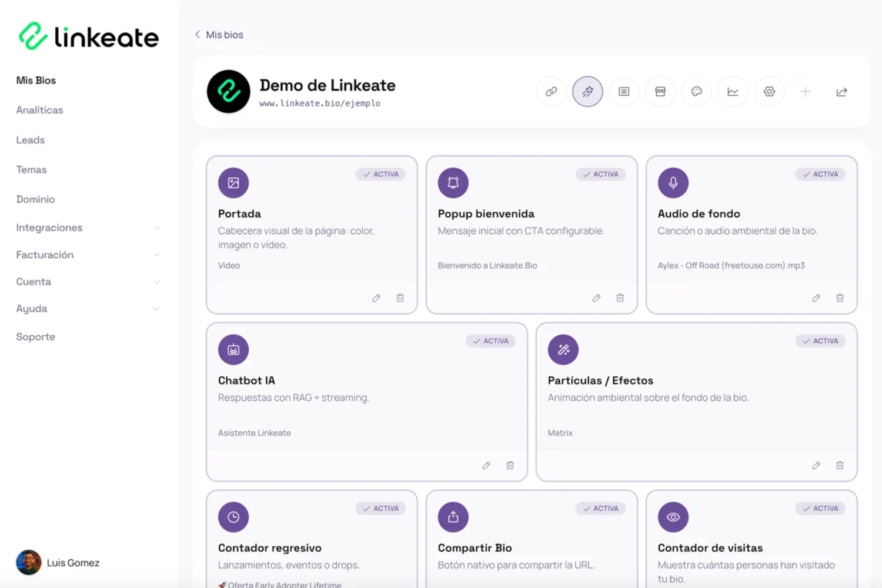Click the Contador de visitas eye icon
Screen dimensions: 882x588
tap(673, 517)
